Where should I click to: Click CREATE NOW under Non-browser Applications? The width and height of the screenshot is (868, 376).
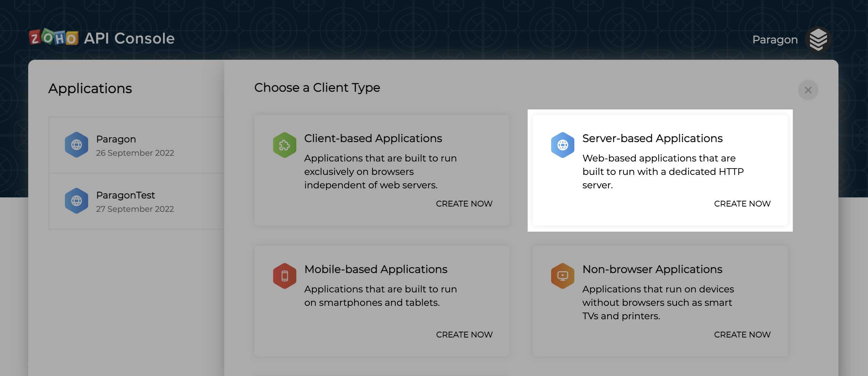pyautogui.click(x=742, y=335)
